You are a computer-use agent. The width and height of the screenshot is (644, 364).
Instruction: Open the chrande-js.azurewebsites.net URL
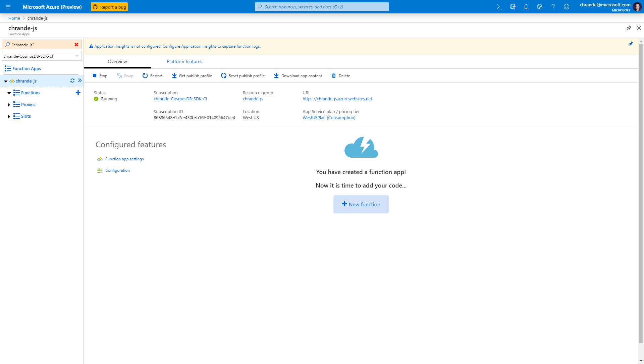point(337,99)
